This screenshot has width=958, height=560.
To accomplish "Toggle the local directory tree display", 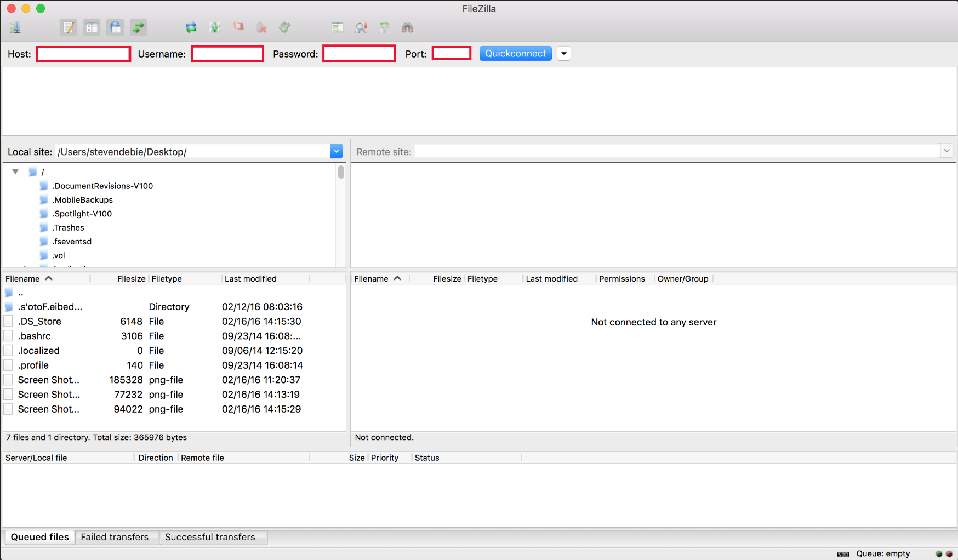I will point(92,27).
